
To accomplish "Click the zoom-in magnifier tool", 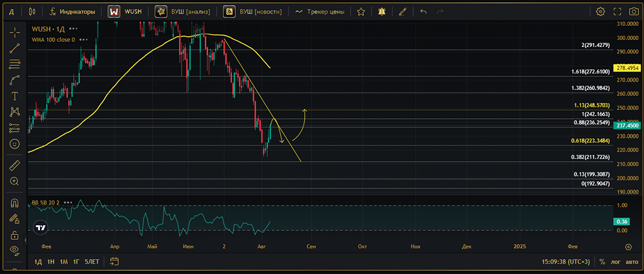I will [x=14, y=182].
